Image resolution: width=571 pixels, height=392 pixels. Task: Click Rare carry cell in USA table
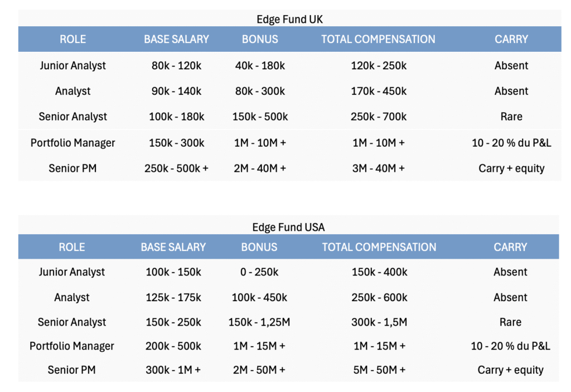tap(510, 322)
